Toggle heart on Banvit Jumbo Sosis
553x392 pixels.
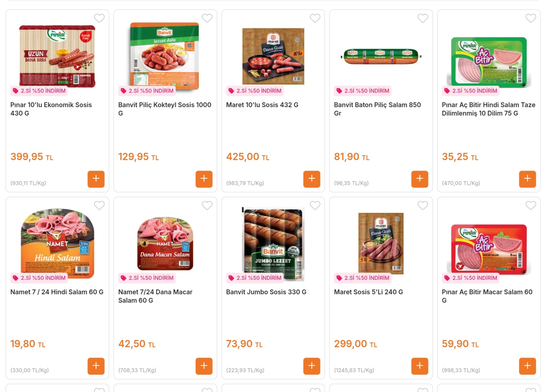[315, 205]
